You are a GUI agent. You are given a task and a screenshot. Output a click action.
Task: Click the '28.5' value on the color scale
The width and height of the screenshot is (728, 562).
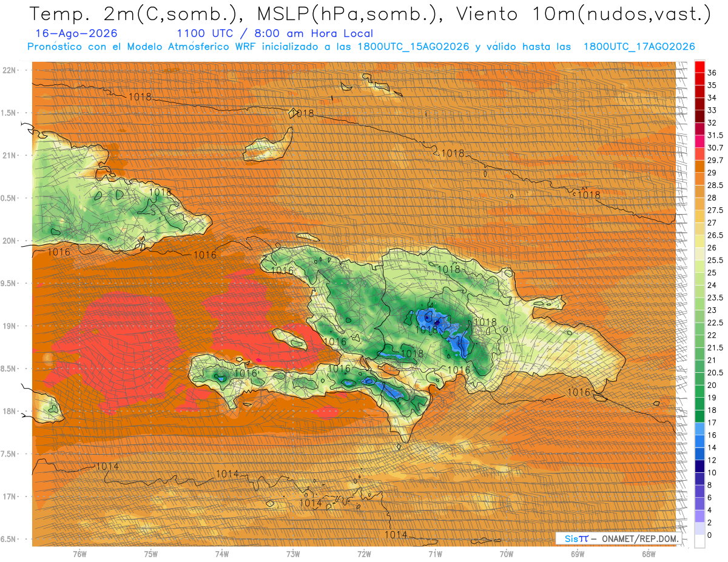pyautogui.click(x=715, y=185)
